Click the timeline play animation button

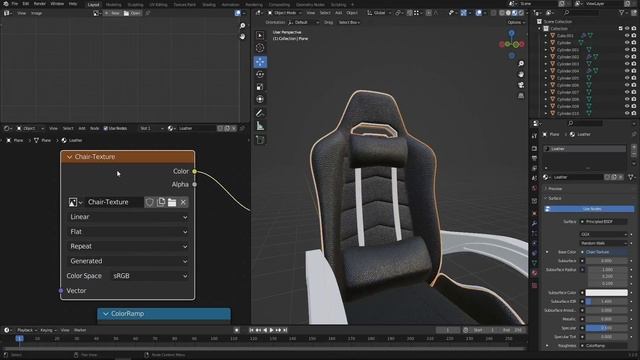271,330
